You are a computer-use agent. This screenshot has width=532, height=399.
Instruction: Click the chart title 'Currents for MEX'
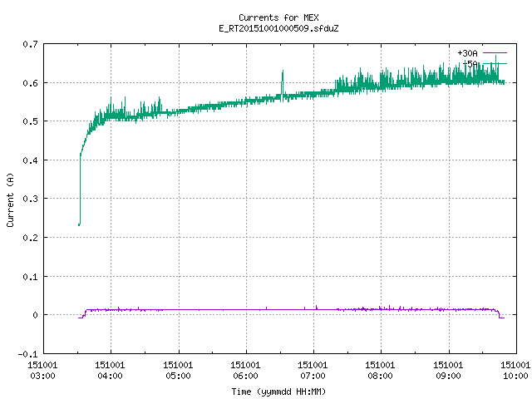pyautogui.click(x=278, y=17)
